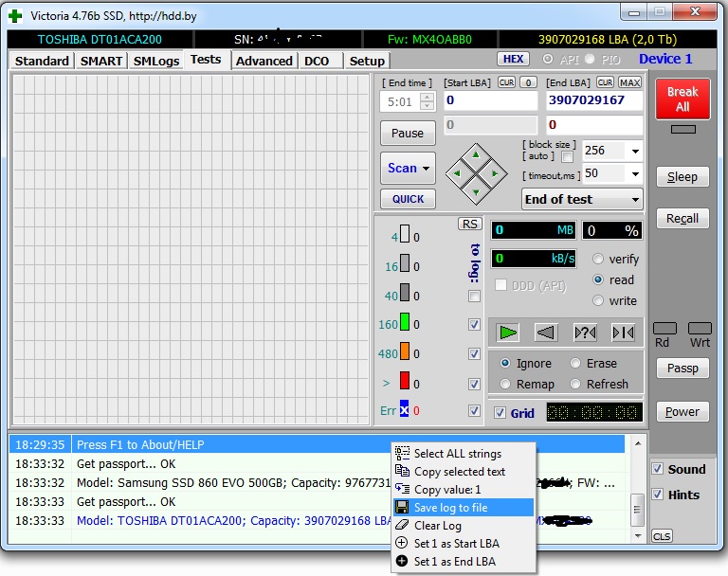Switch to the Standard tab
The height and width of the screenshot is (576, 728).
[x=42, y=62]
